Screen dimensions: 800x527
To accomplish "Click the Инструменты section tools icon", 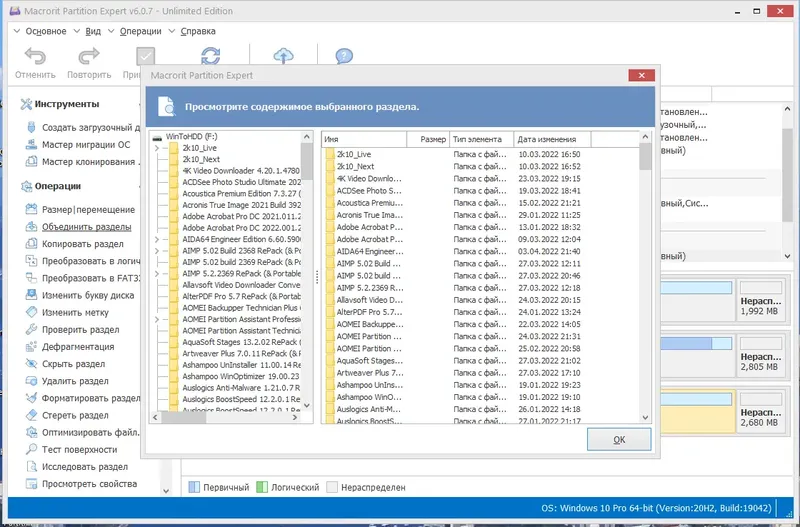I will click(26, 104).
